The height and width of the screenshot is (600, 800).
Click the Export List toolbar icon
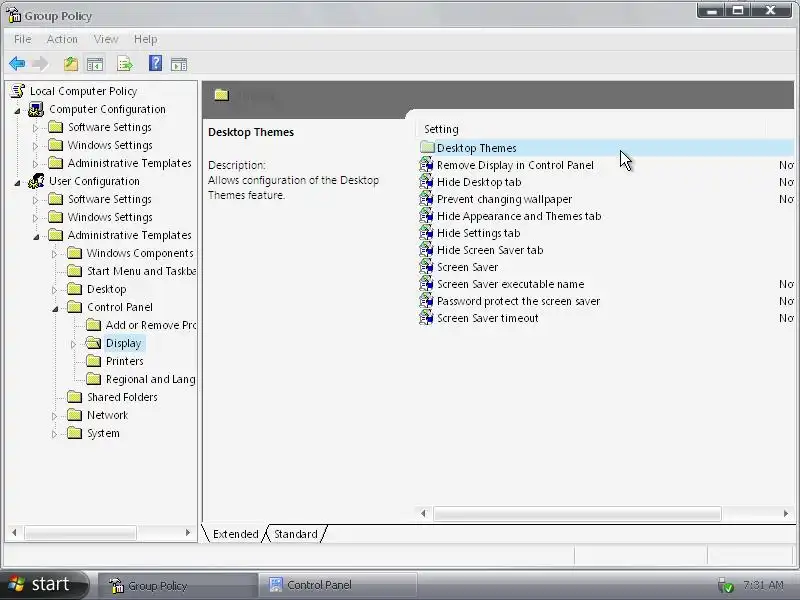point(124,64)
